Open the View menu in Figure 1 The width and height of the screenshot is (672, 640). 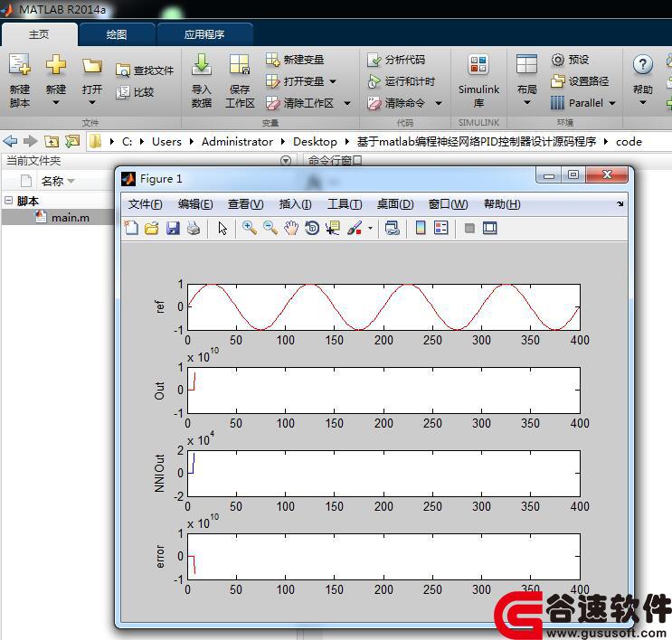tap(246, 204)
